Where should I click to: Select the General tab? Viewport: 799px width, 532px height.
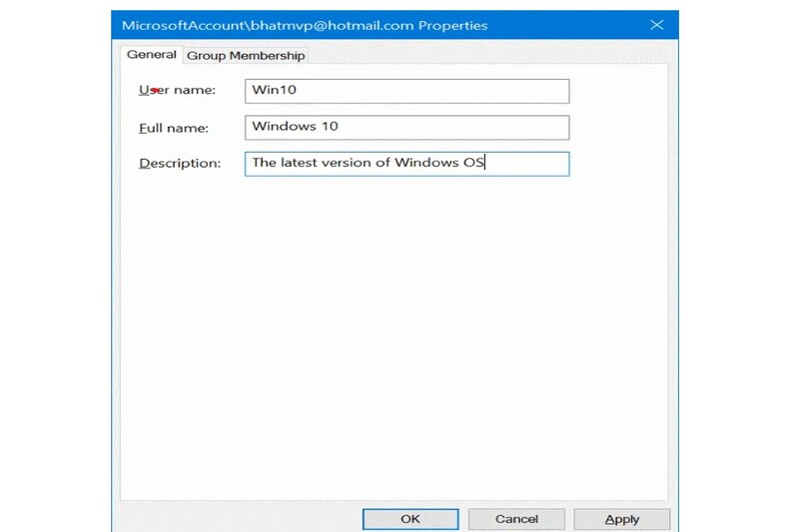coord(152,55)
